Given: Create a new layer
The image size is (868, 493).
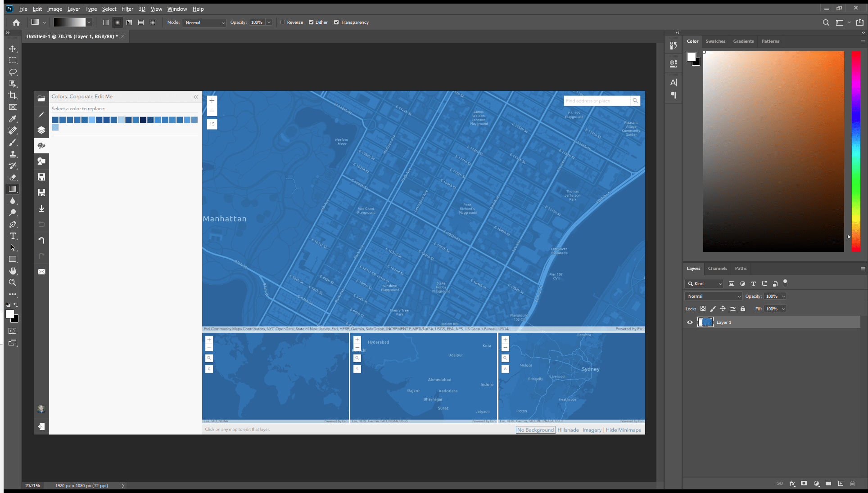Looking at the screenshot, I should coord(841,483).
